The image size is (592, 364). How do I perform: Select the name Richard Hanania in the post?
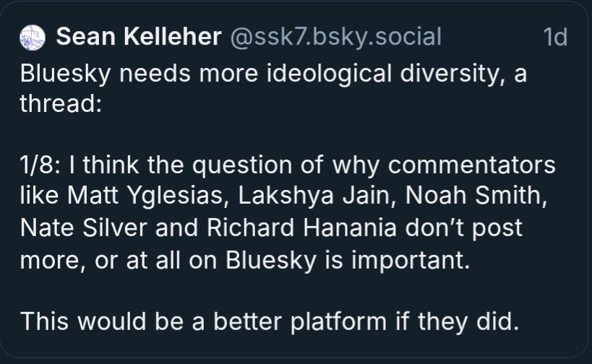click(301, 227)
